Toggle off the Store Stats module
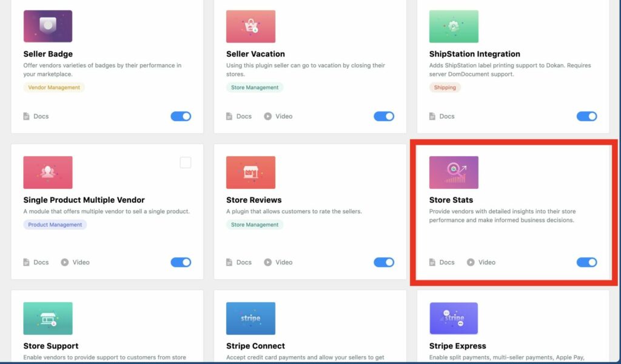This screenshot has width=621, height=364. pyautogui.click(x=586, y=262)
